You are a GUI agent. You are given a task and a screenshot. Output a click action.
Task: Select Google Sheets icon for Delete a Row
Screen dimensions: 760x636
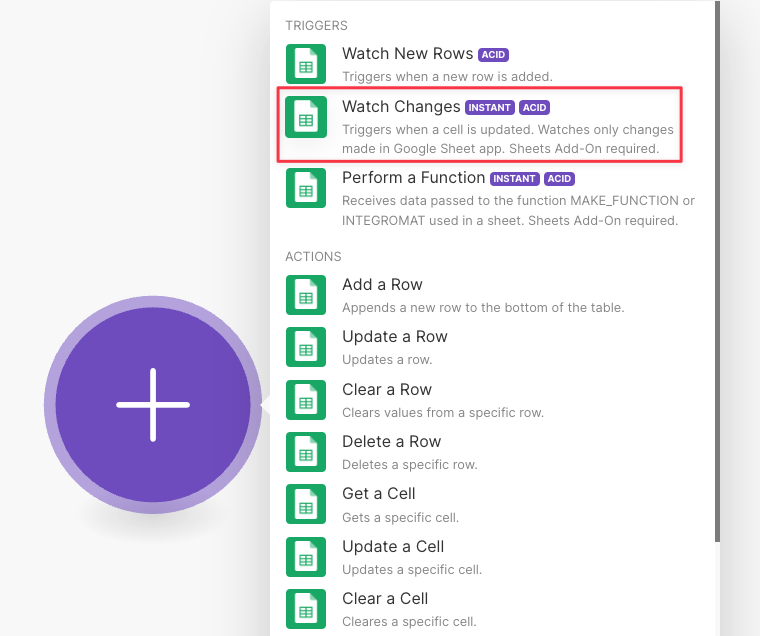click(306, 452)
